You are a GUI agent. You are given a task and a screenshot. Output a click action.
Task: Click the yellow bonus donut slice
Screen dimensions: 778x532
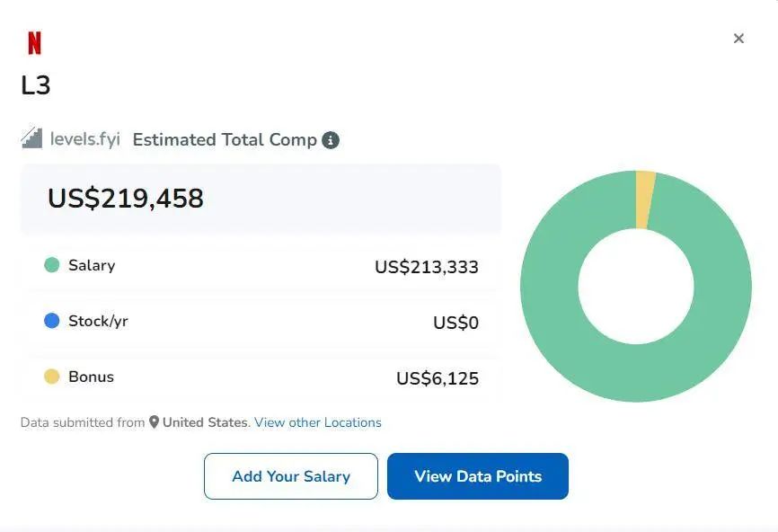coord(644,199)
